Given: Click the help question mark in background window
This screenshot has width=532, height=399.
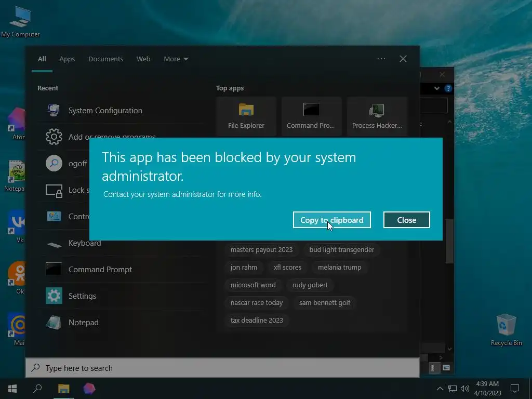Looking at the screenshot, I should coord(448,88).
